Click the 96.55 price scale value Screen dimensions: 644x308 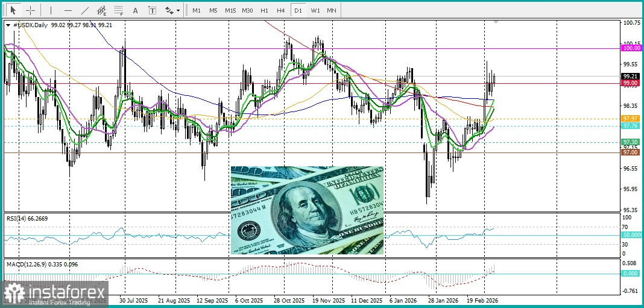(631, 168)
